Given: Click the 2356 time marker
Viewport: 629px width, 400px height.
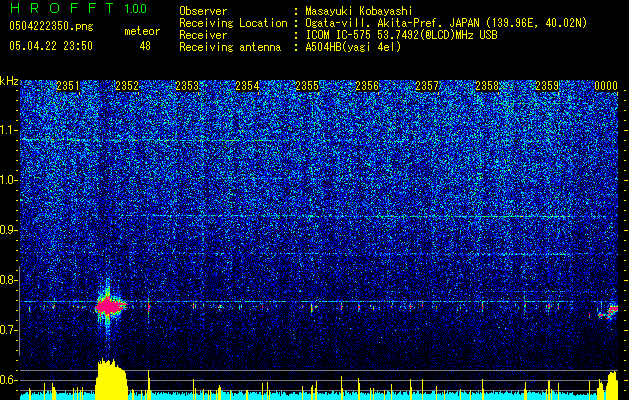Looking at the screenshot, I should [367, 86].
